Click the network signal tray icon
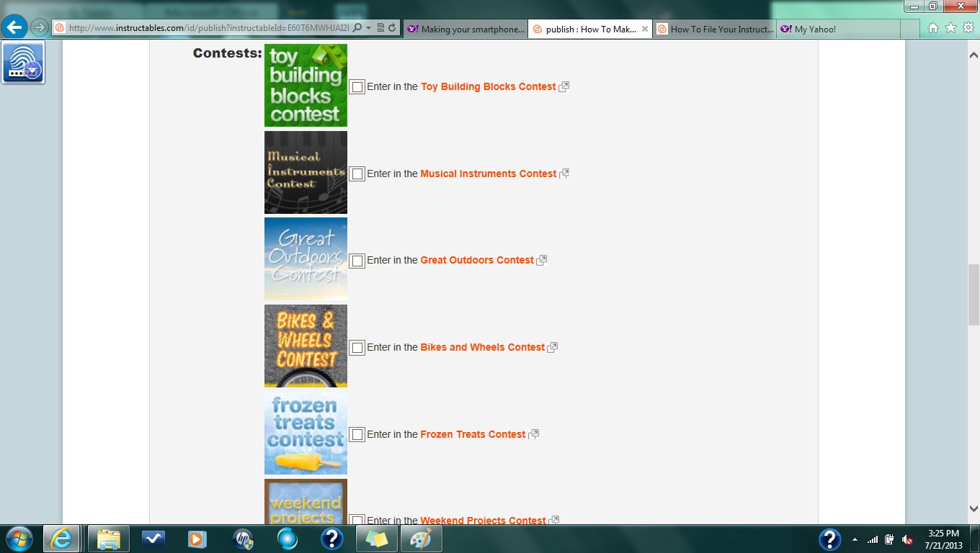The width and height of the screenshot is (980, 553). pos(873,539)
